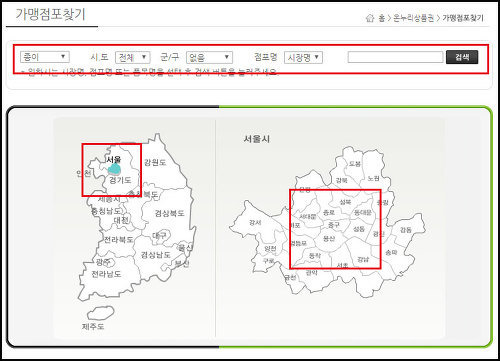The height and width of the screenshot is (361, 500).
Task: Open the 온누리상품권 breadcrumb link
Action: pos(413,18)
